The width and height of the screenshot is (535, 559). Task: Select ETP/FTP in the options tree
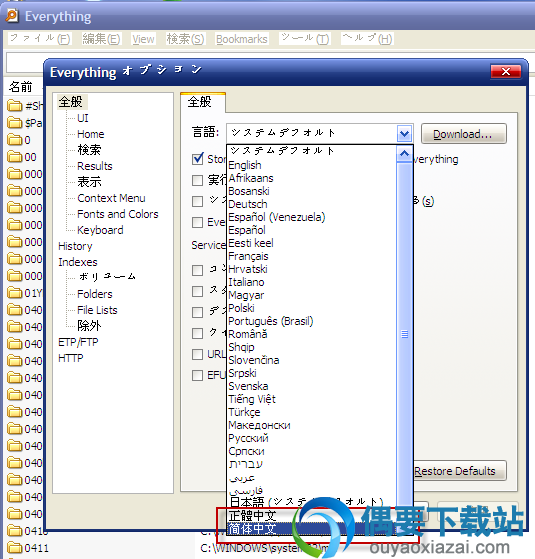(78, 342)
